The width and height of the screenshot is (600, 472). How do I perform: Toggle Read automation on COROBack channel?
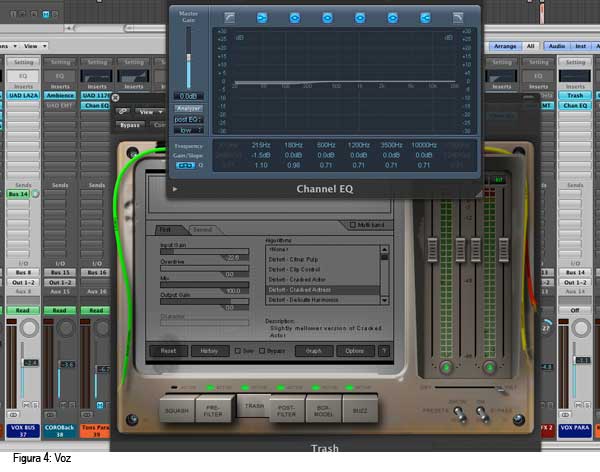[59, 310]
